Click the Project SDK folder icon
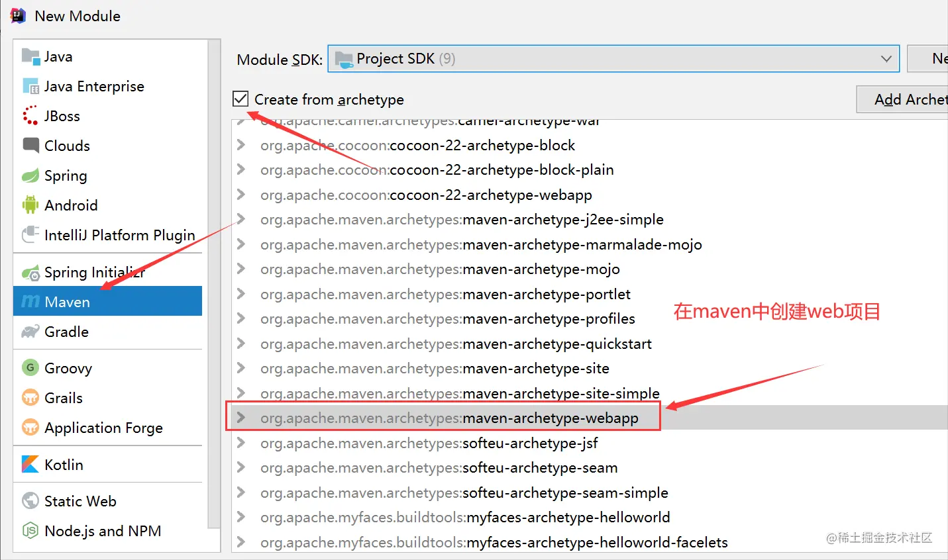The width and height of the screenshot is (948, 560). (344, 60)
